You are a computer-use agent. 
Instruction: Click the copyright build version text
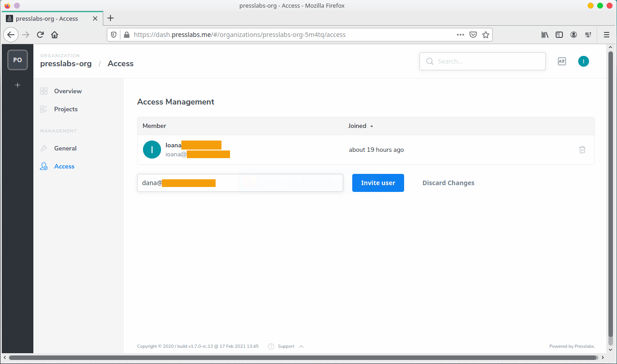pos(198,346)
